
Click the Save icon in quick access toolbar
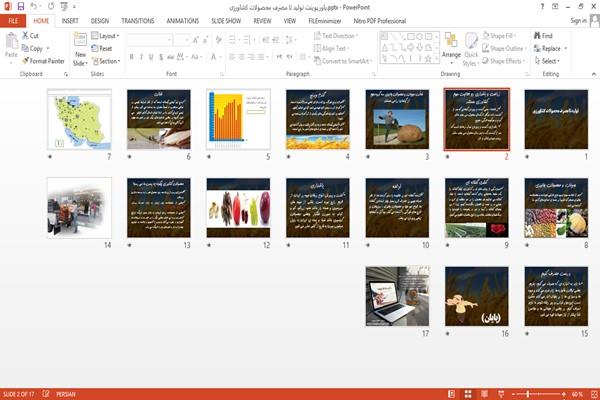(21, 6)
